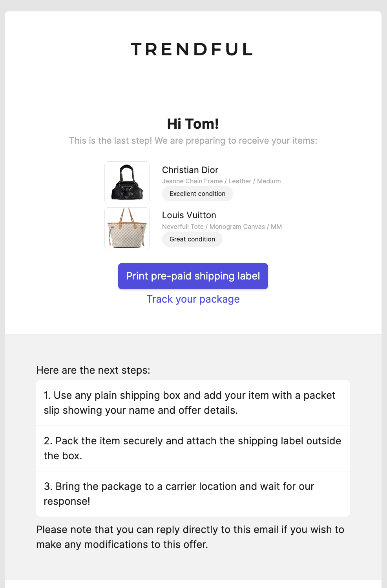
Task: Select the Great condition badge
Action: [192, 239]
